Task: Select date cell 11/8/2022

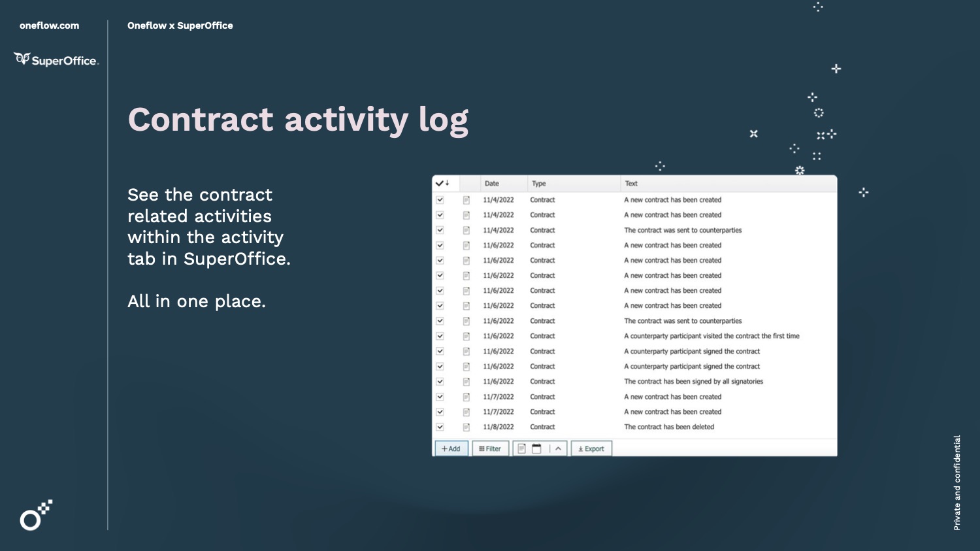Action: [498, 427]
